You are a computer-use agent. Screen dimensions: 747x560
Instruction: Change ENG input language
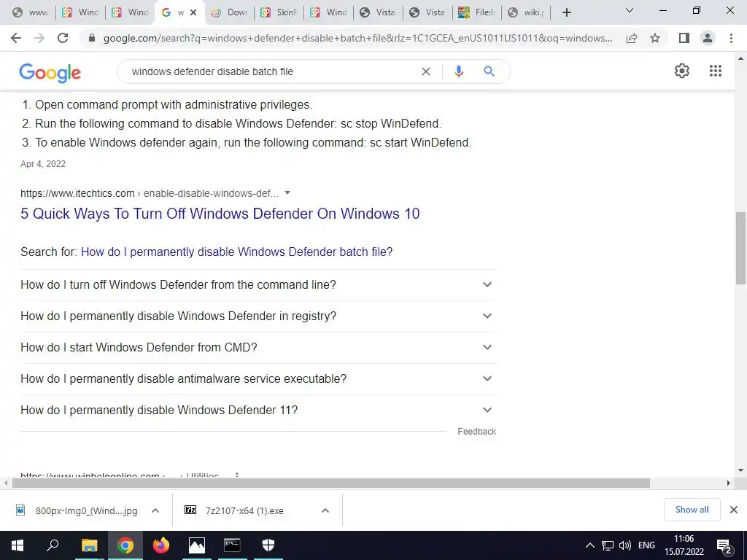[646, 545]
